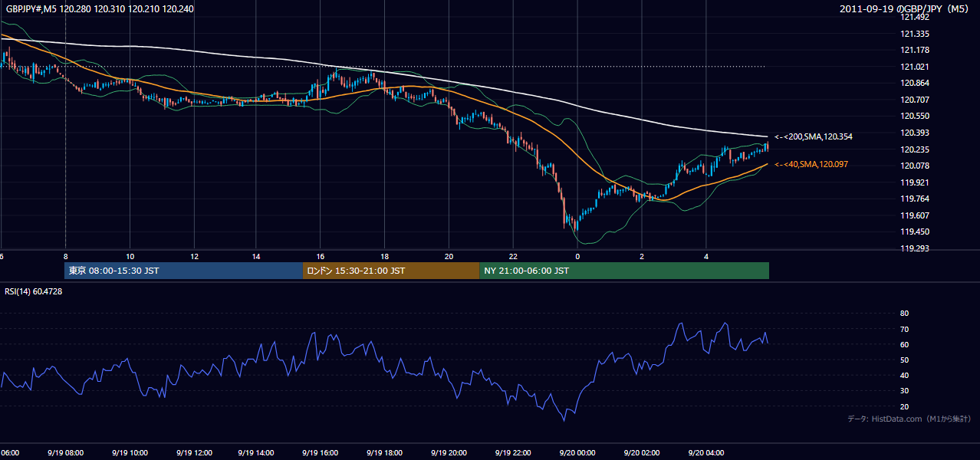Click the 9/20 00:00 time axis label

[577, 453]
